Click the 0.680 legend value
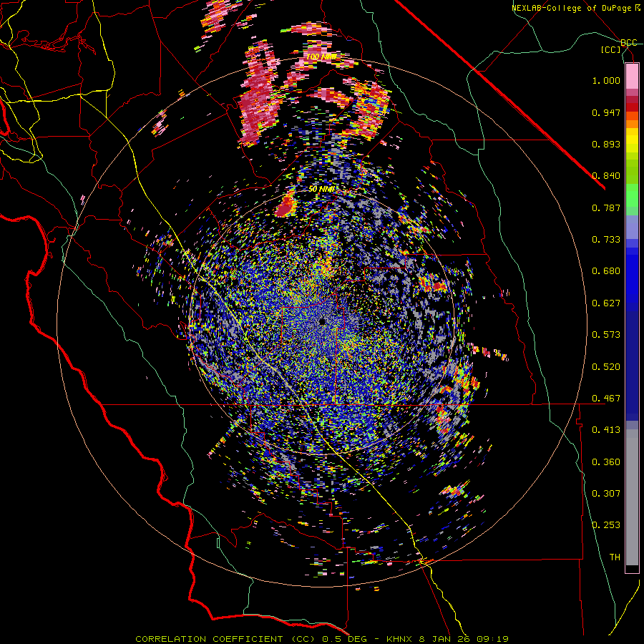The width and height of the screenshot is (644, 644). [606, 271]
